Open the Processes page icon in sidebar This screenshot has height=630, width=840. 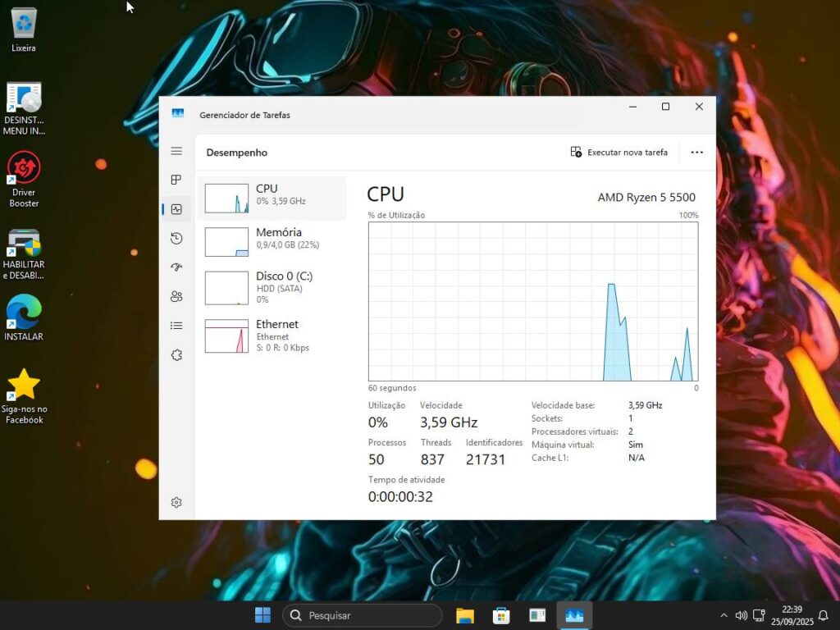point(176,180)
